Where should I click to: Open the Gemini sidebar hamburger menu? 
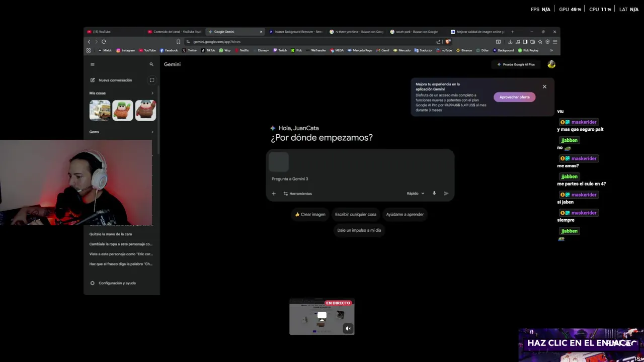tap(92, 64)
